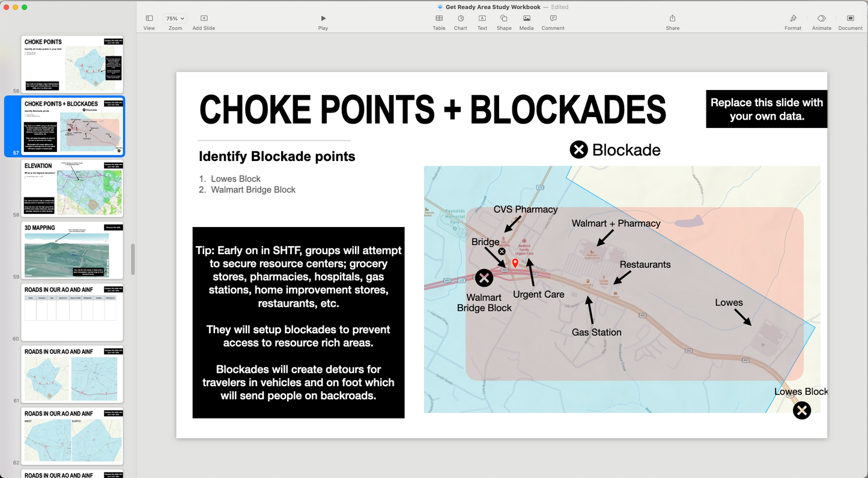Click the Share toolbar button
Image resolution: width=868 pixels, height=478 pixels.
pos(673,22)
